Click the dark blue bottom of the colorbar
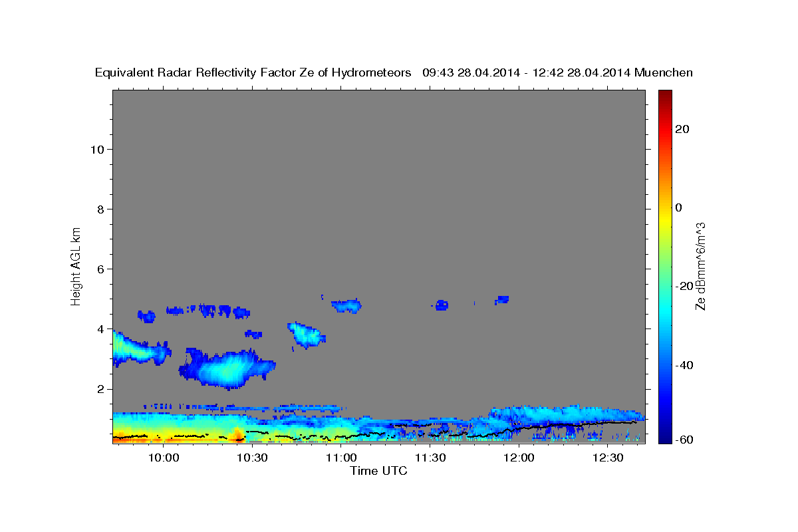 click(665, 432)
